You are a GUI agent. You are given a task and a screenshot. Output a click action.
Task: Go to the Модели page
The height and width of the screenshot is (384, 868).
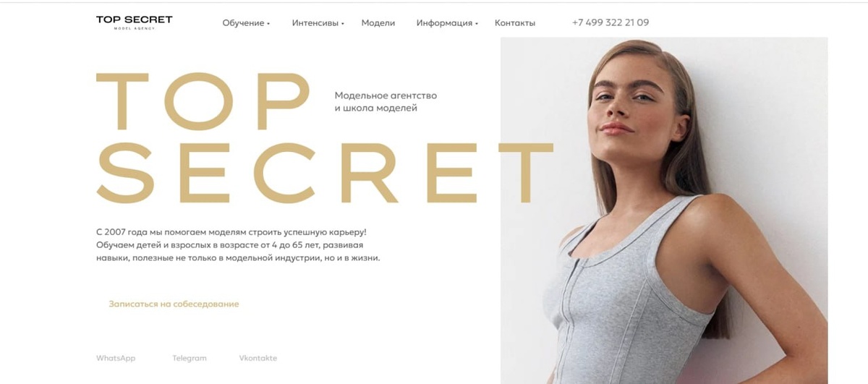click(378, 23)
